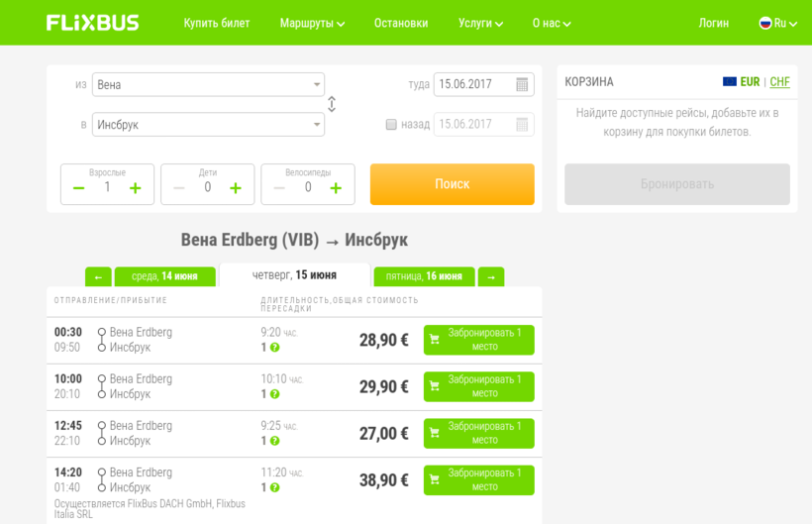Open the destination dropdown 'Инсбрук'

click(x=208, y=125)
